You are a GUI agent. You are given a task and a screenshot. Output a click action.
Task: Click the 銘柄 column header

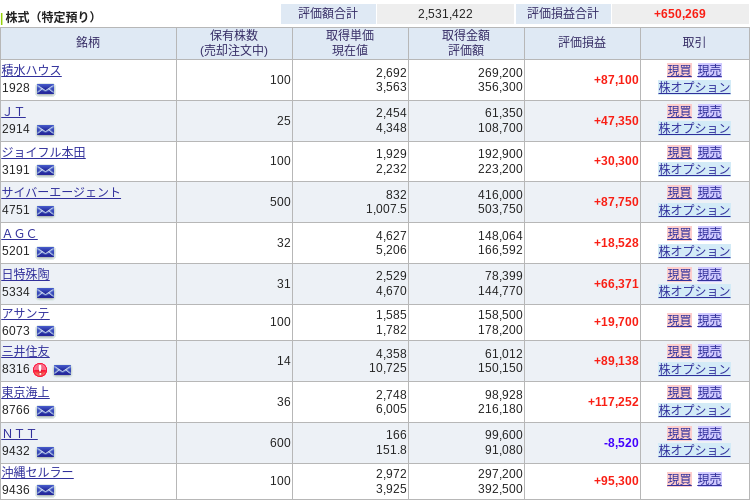(x=88, y=43)
